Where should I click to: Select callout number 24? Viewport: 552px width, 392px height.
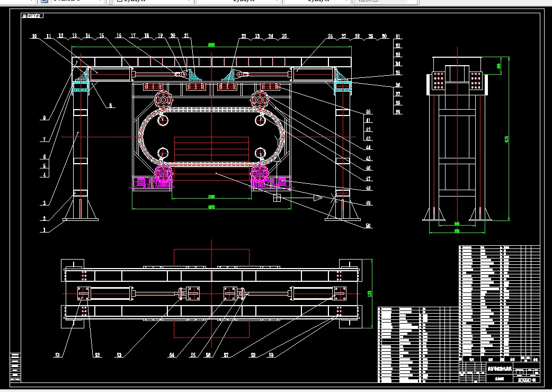pyautogui.click(x=270, y=36)
